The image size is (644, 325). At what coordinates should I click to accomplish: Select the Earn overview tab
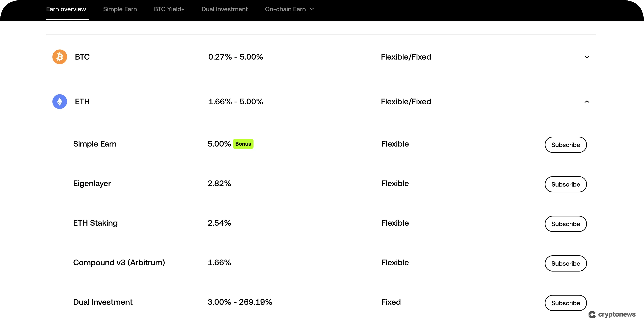pyautogui.click(x=66, y=9)
